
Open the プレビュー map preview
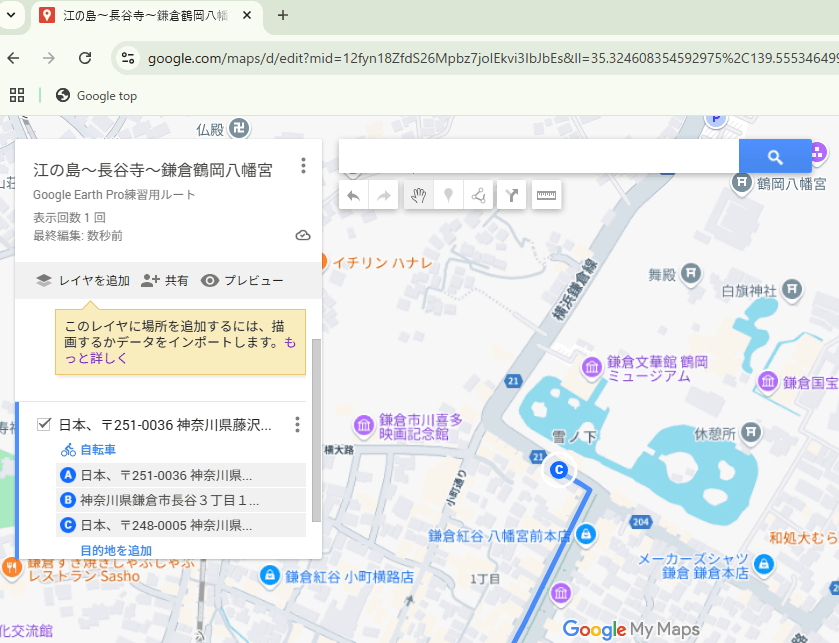(x=242, y=281)
